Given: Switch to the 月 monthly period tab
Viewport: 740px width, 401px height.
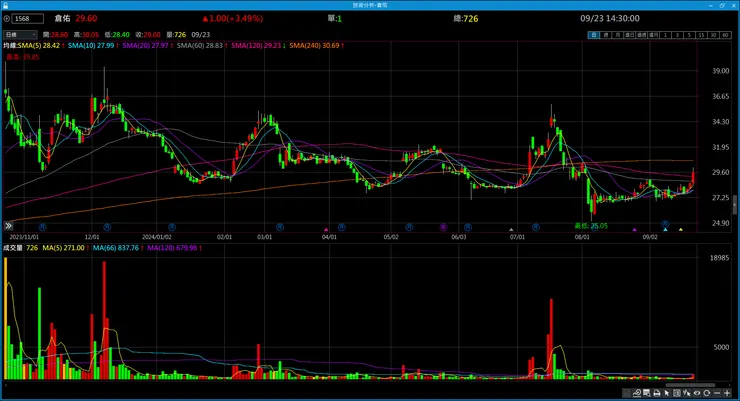Looking at the screenshot, I should [617, 35].
